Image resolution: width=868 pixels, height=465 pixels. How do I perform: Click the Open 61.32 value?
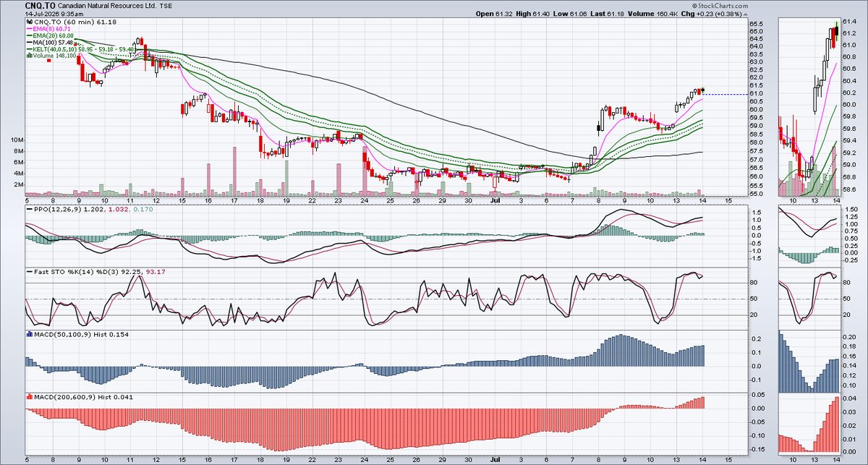[x=494, y=14]
